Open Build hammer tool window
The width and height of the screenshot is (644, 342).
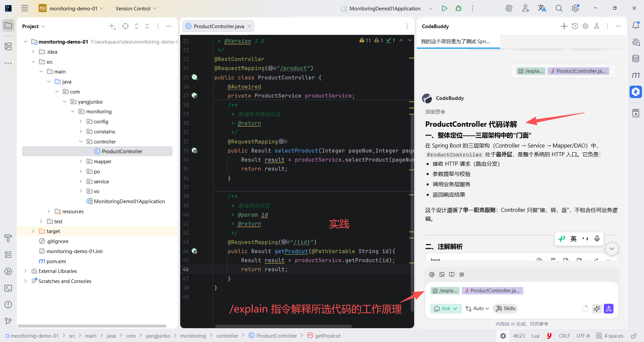(8, 238)
